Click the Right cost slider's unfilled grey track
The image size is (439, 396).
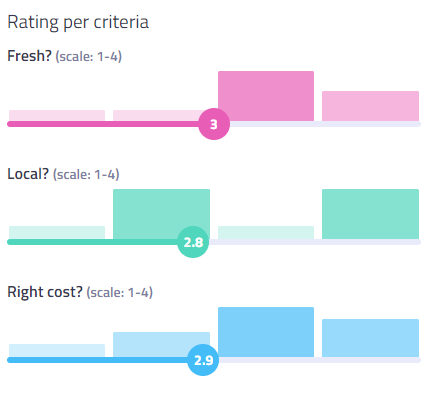click(320, 360)
